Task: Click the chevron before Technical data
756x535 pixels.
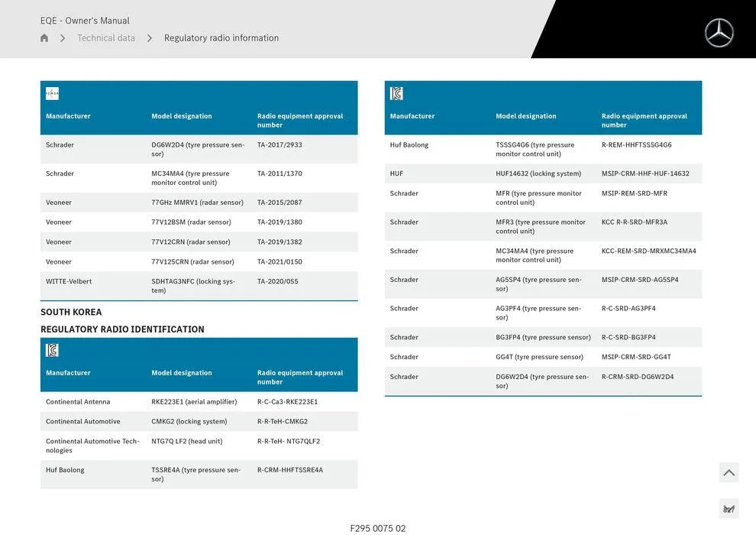Action: click(x=63, y=38)
